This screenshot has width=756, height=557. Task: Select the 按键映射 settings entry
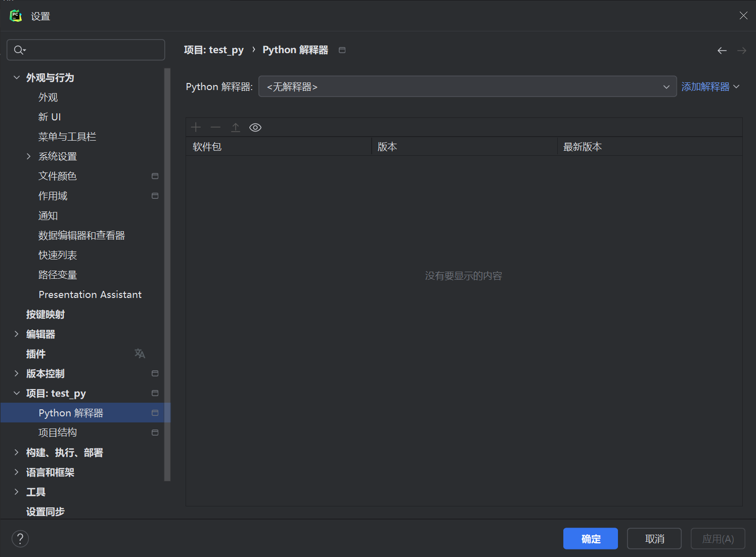point(45,314)
